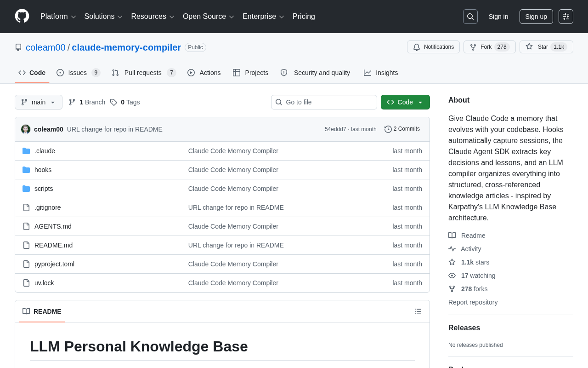Open the Report repository link

point(473,302)
